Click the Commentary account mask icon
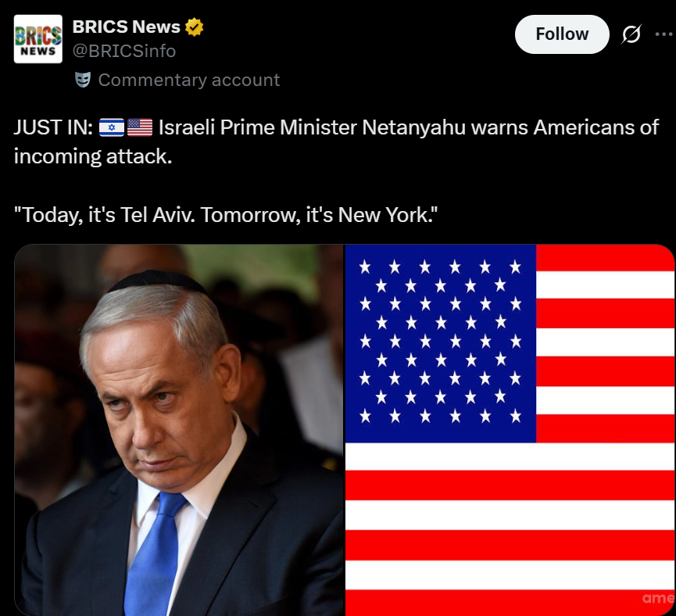 [83, 80]
